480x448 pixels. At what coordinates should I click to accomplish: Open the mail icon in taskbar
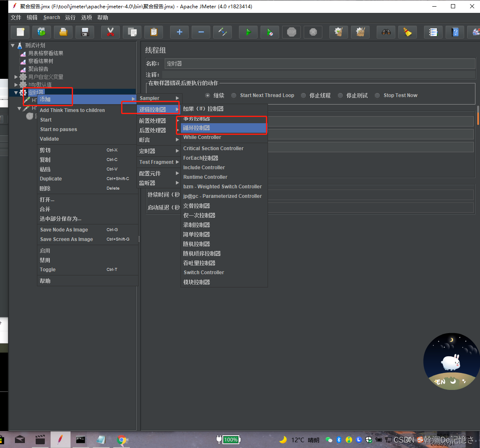[x=20, y=440]
